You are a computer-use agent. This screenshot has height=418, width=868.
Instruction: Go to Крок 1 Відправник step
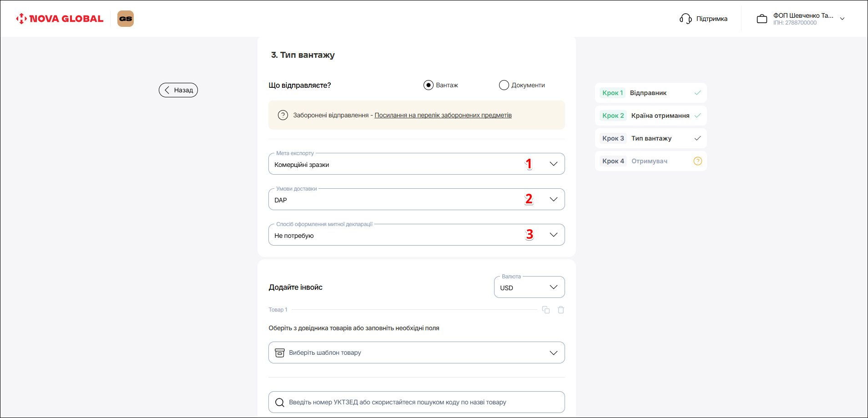[650, 93]
